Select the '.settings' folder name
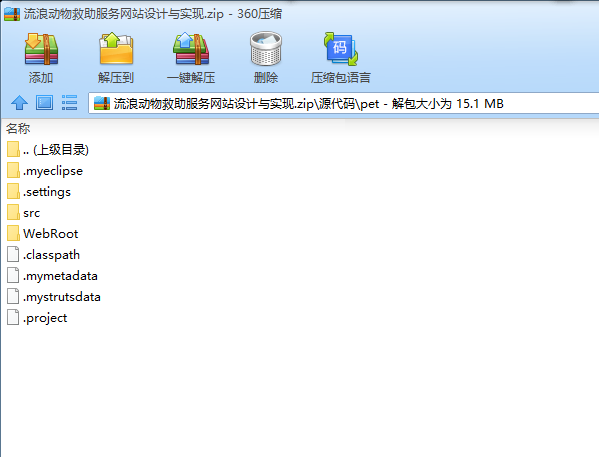The image size is (599, 457). click(47, 192)
